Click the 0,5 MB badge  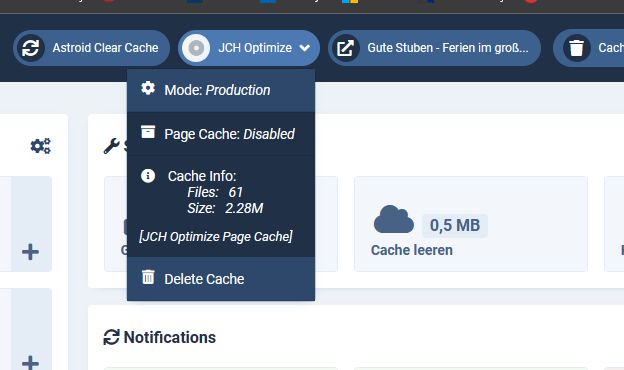point(455,226)
